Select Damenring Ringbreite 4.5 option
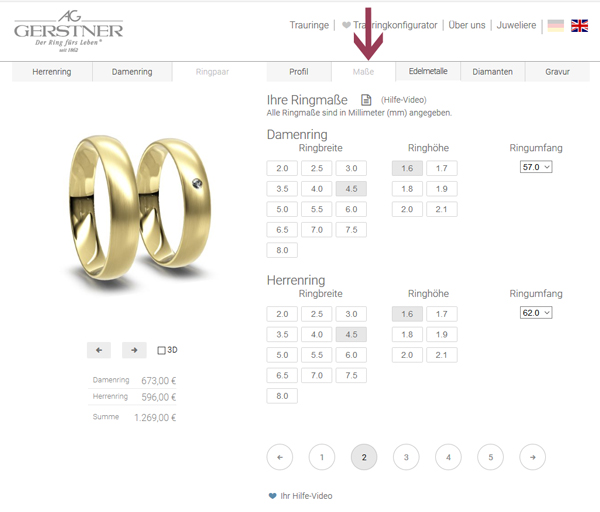This screenshot has height=512, width=600. point(351,189)
